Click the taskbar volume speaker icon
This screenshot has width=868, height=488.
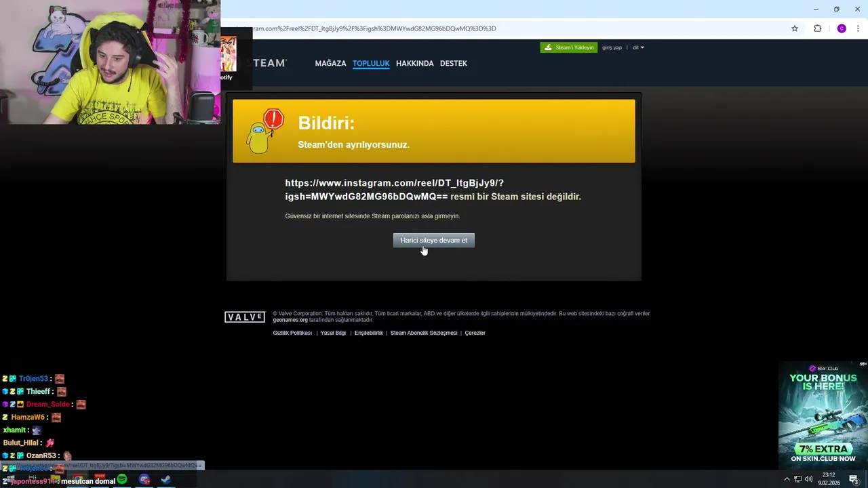808,479
